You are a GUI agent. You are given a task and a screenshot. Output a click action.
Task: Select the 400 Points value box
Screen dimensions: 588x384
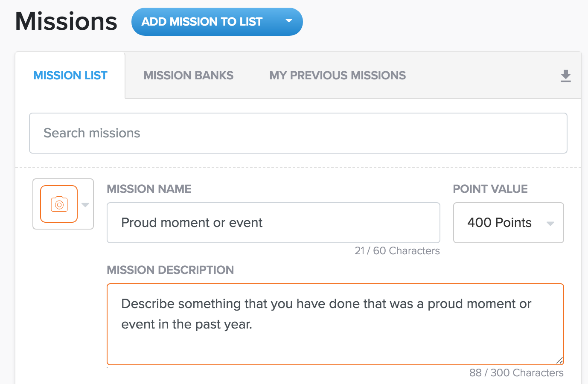click(x=499, y=223)
